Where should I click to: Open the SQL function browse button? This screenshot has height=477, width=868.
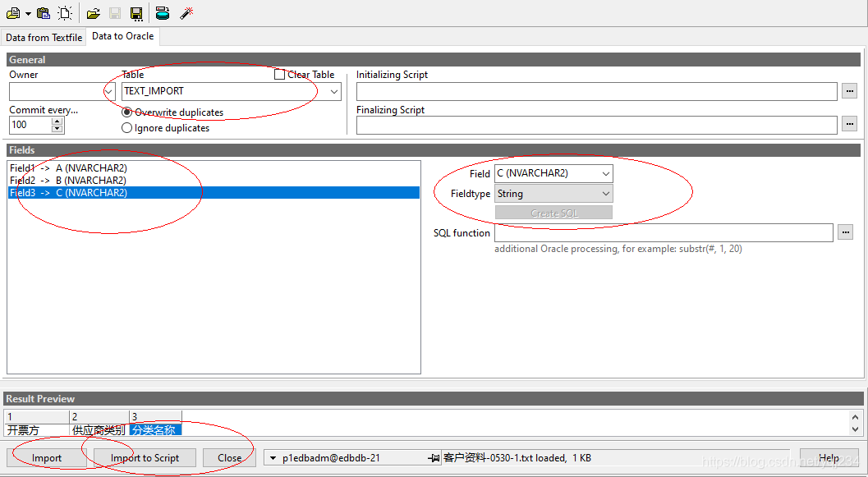coord(845,232)
